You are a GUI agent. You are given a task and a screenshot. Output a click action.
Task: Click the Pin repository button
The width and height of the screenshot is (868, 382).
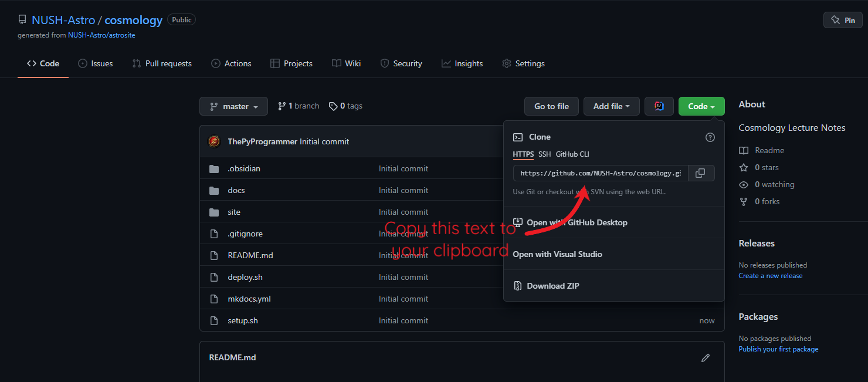coord(843,20)
